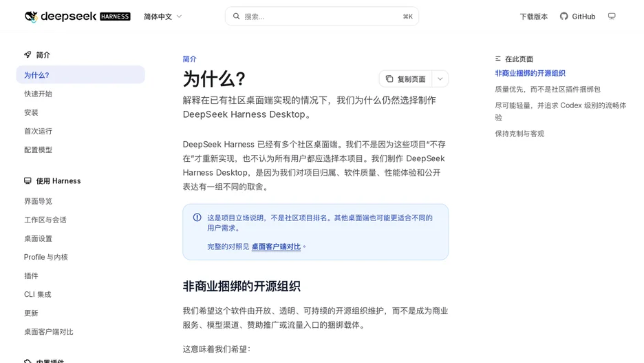Jump to 保持克制与客观 in page outline
Image resolution: width=644 pixels, height=363 pixels.
click(519, 134)
